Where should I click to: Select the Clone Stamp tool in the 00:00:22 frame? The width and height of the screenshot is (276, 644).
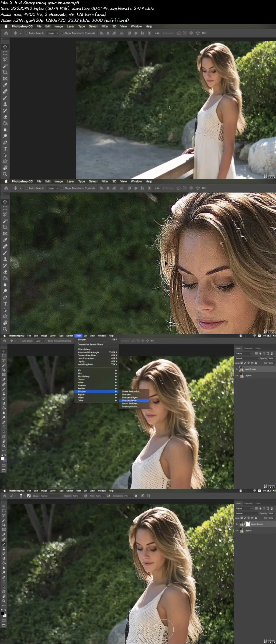tap(5, 104)
